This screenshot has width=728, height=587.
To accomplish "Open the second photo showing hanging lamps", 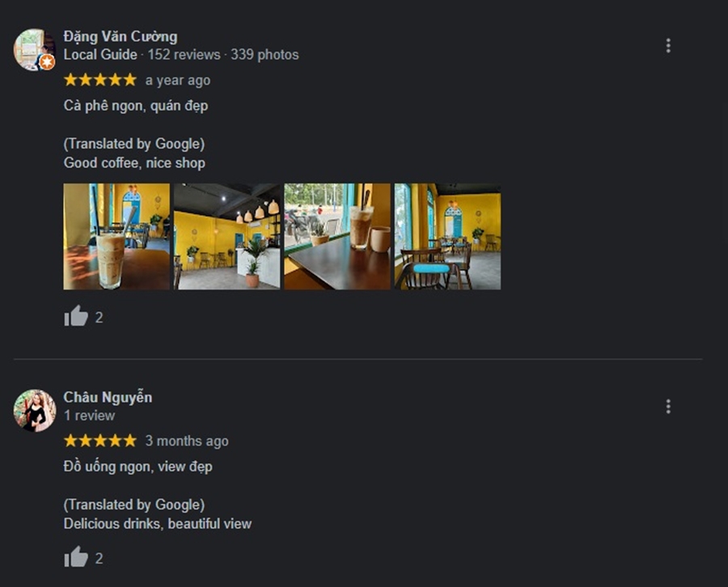I will pos(227,236).
